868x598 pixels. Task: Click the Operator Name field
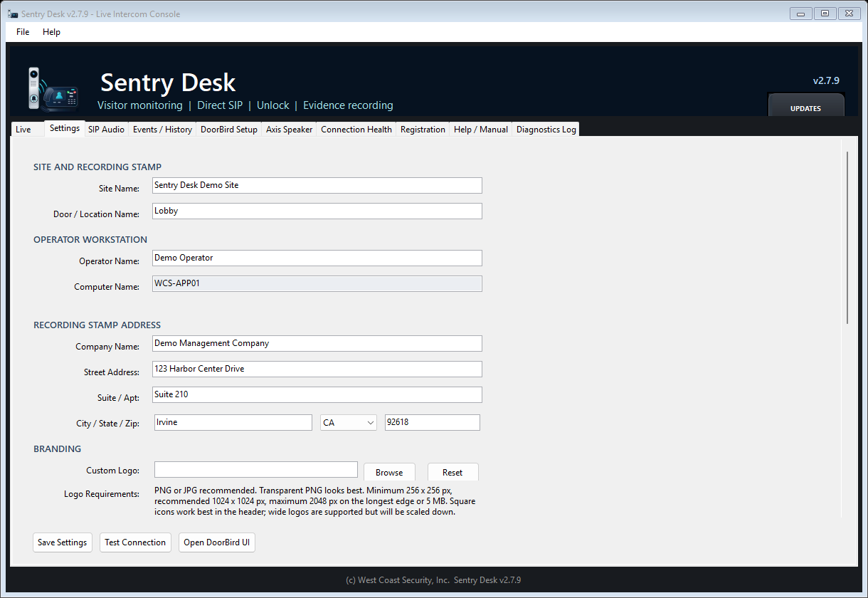click(x=317, y=258)
